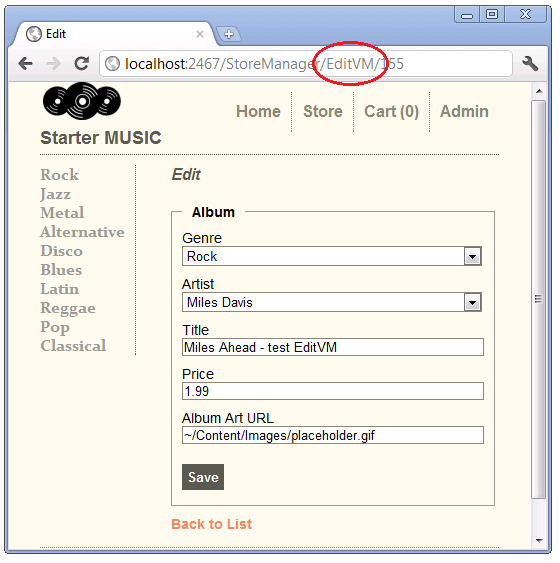Open the Cart (0) link
This screenshot has width=560, height=563.
click(x=391, y=112)
